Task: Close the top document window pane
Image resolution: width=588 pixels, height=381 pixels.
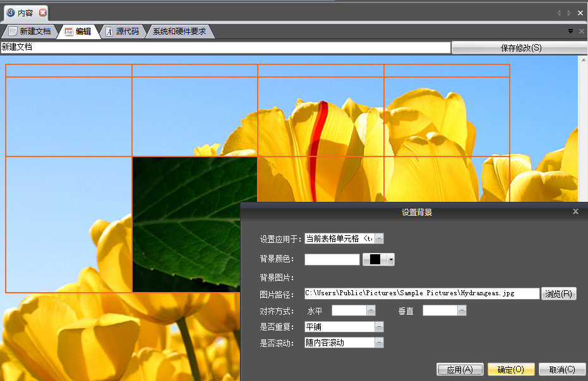Action: click(x=580, y=13)
